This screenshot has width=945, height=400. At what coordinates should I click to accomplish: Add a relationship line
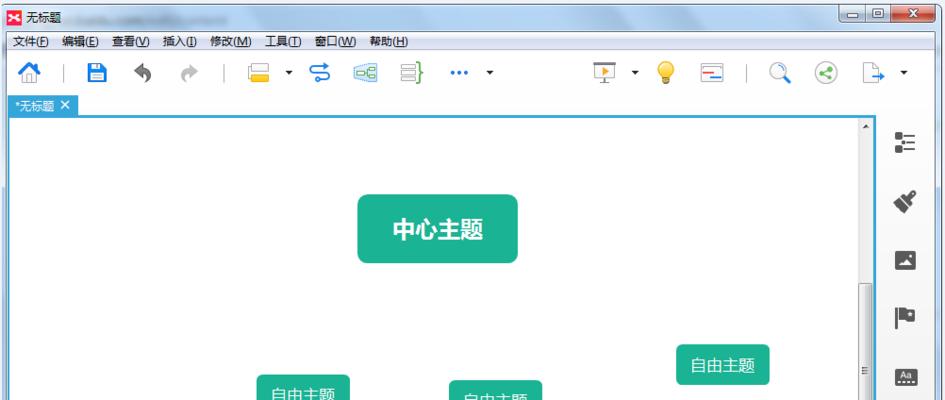coord(319,72)
